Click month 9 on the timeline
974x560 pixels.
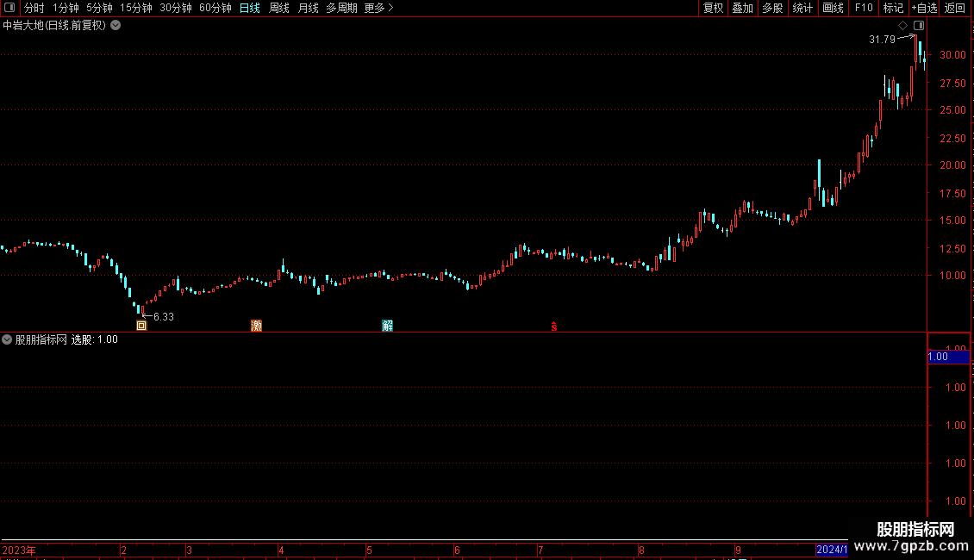[738, 550]
